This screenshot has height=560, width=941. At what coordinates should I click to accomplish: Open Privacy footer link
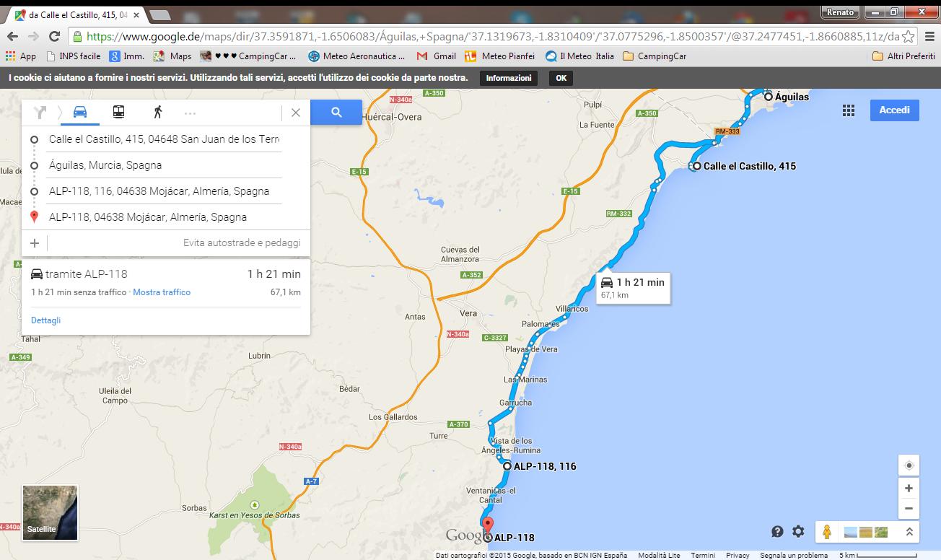point(738,555)
